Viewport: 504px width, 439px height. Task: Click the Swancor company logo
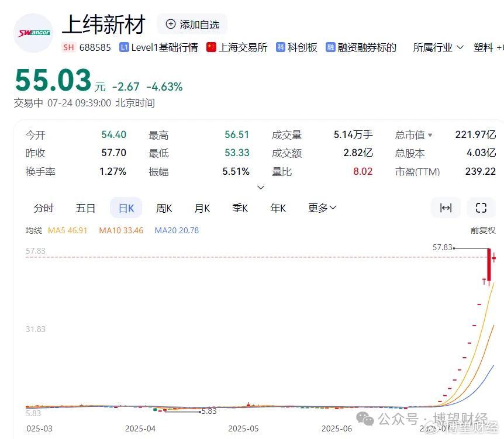pyautogui.click(x=33, y=33)
